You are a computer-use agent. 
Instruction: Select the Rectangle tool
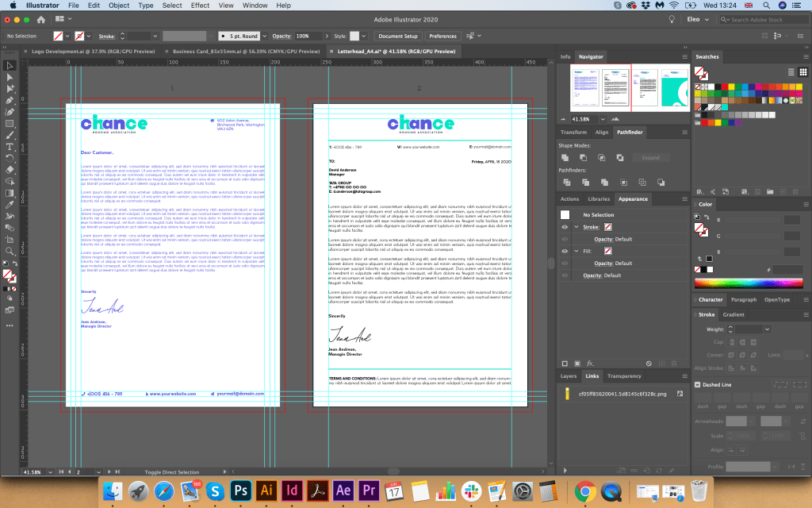10,124
